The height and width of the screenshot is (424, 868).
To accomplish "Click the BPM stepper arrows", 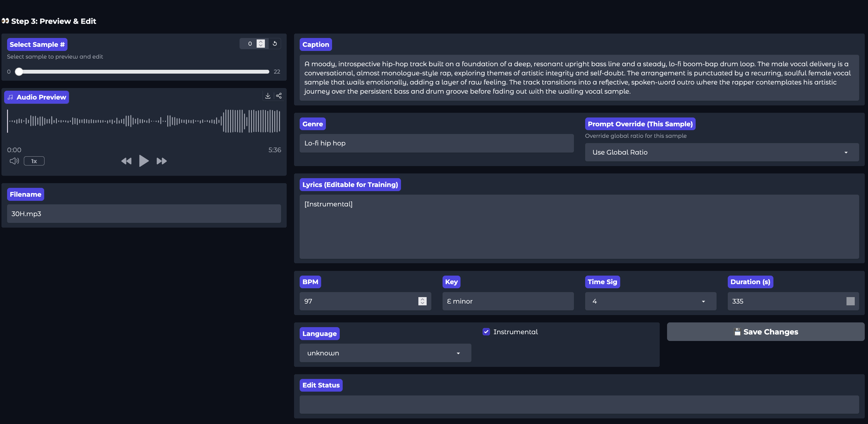I will tap(422, 301).
